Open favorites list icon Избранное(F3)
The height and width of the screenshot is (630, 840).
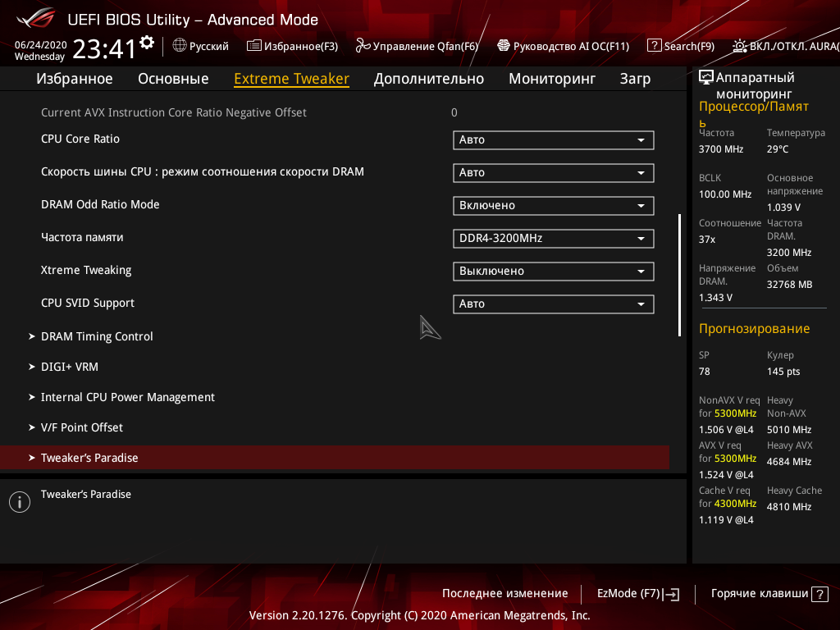(254, 46)
